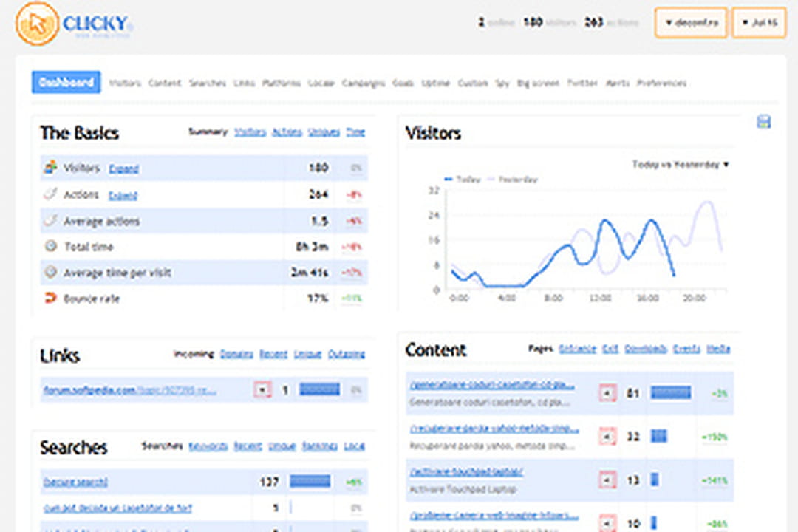Image resolution: width=798 pixels, height=532 pixels.
Task: Click the magnifier icon next to Activare Touchpad Laptop
Action: pyautogui.click(x=607, y=478)
